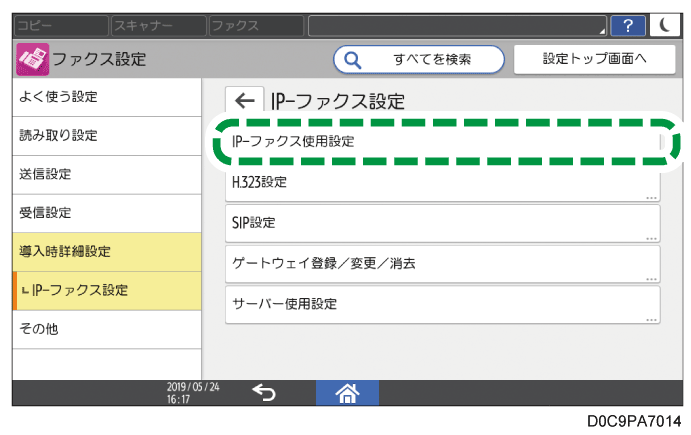Open the help question mark icon
Viewport: 691px width, 435px height.
tap(628, 26)
